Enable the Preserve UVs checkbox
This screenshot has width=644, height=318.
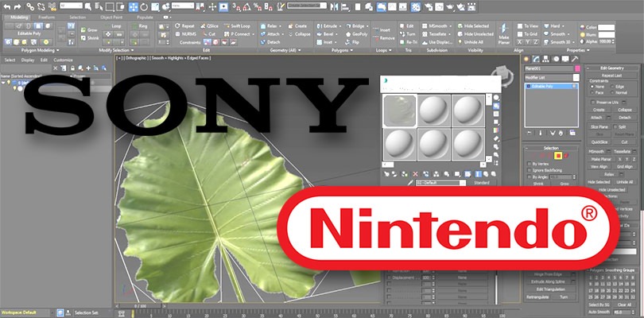pyautogui.click(x=592, y=102)
